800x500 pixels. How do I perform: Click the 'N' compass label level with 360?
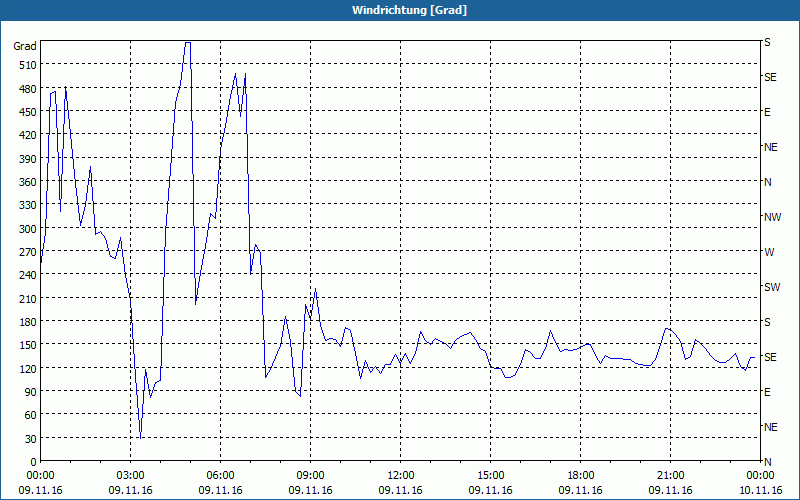(x=768, y=182)
